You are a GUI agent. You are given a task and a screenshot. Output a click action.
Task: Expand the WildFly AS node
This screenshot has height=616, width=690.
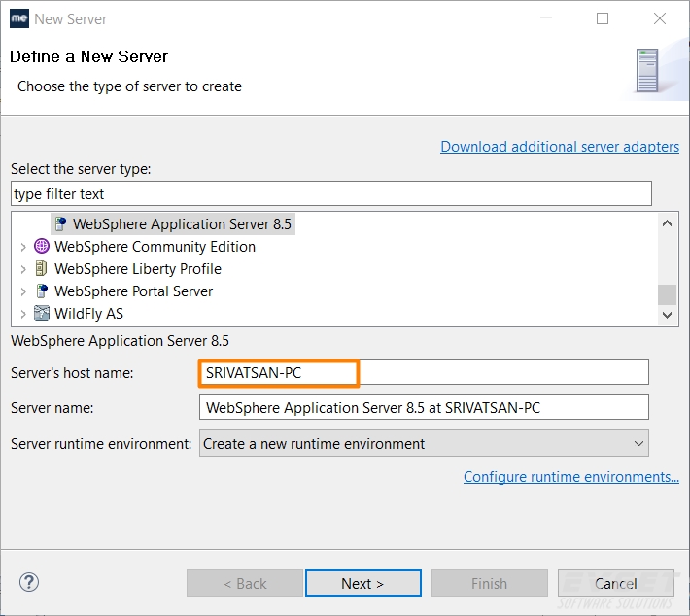coord(23,314)
